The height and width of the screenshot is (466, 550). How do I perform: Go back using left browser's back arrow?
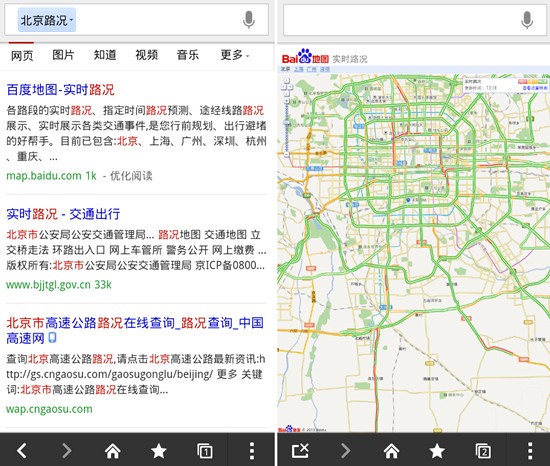click(22, 451)
